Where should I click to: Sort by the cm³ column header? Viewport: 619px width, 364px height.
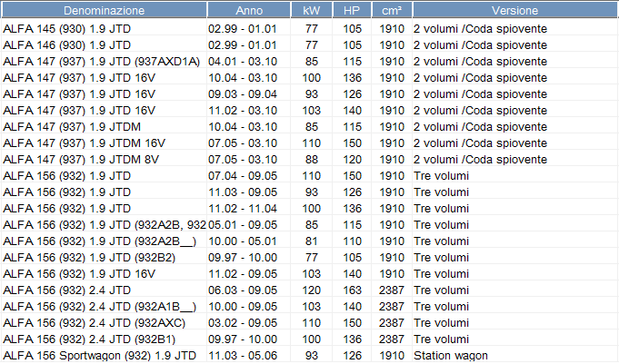click(x=392, y=11)
